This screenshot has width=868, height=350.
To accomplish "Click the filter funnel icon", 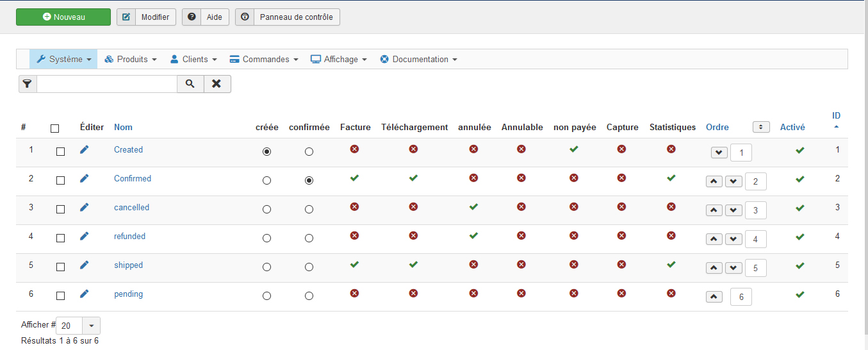I will [x=28, y=84].
